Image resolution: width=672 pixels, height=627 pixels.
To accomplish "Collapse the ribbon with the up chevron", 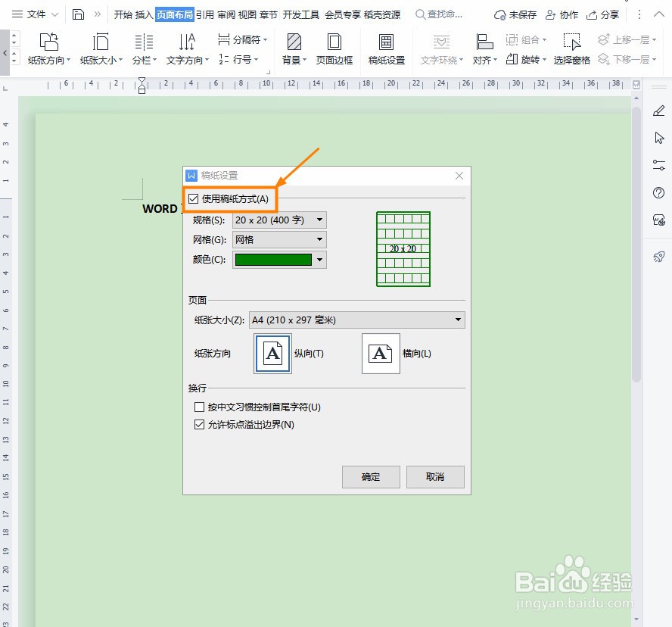I will click(x=658, y=14).
